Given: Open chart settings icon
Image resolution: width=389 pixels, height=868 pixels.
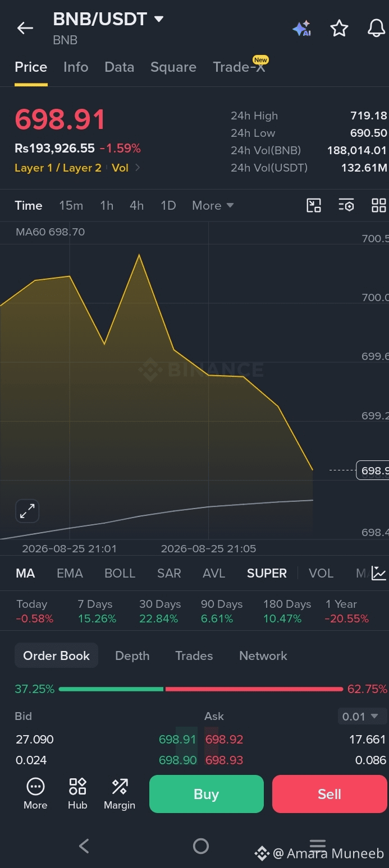Looking at the screenshot, I should [x=346, y=205].
